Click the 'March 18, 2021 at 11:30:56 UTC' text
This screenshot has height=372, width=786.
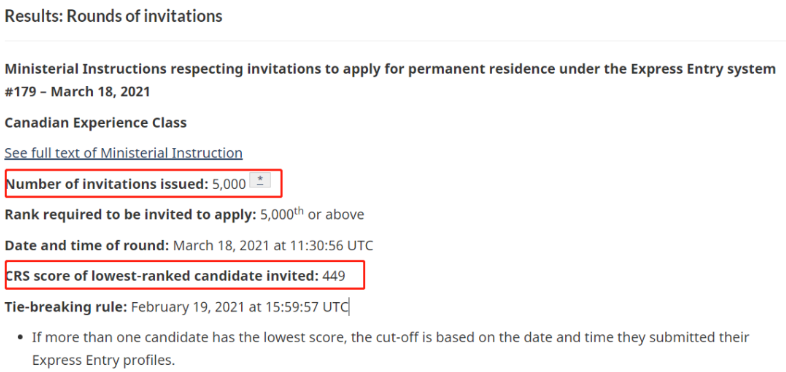click(273, 246)
